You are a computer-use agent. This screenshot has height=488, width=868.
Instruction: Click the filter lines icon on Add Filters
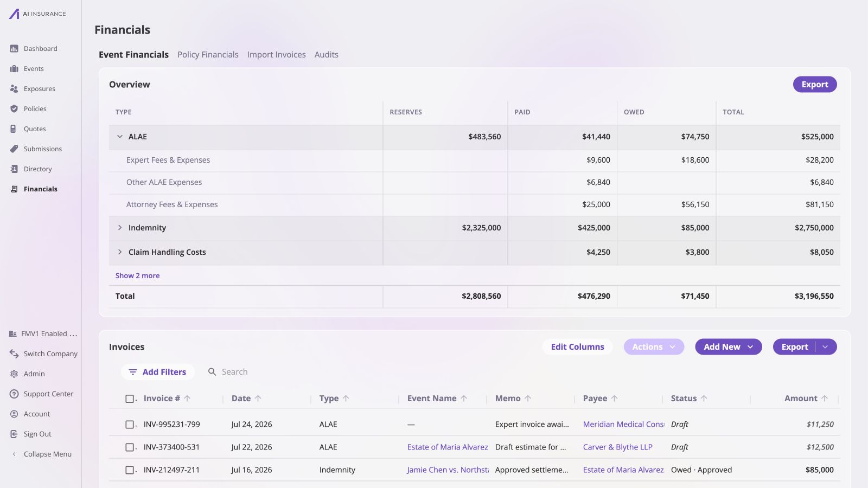coord(133,372)
